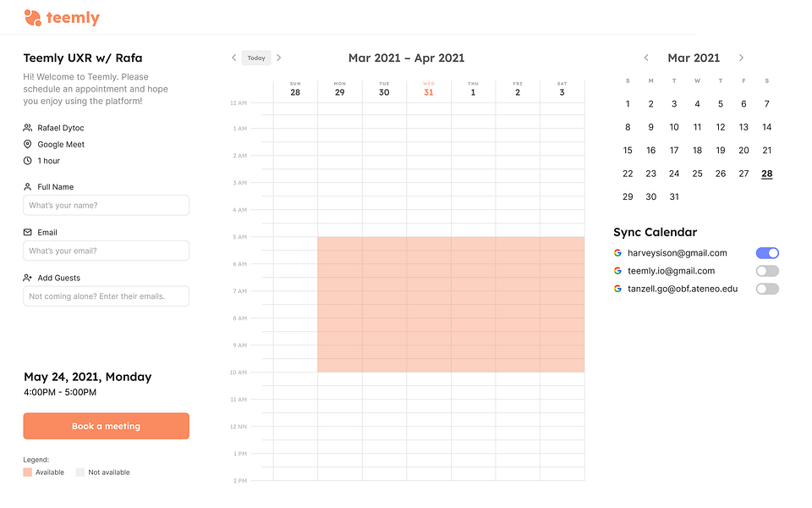Select the Sunday 28 column header
Image resolution: width=812 pixels, height=508 pixels.
295,89
